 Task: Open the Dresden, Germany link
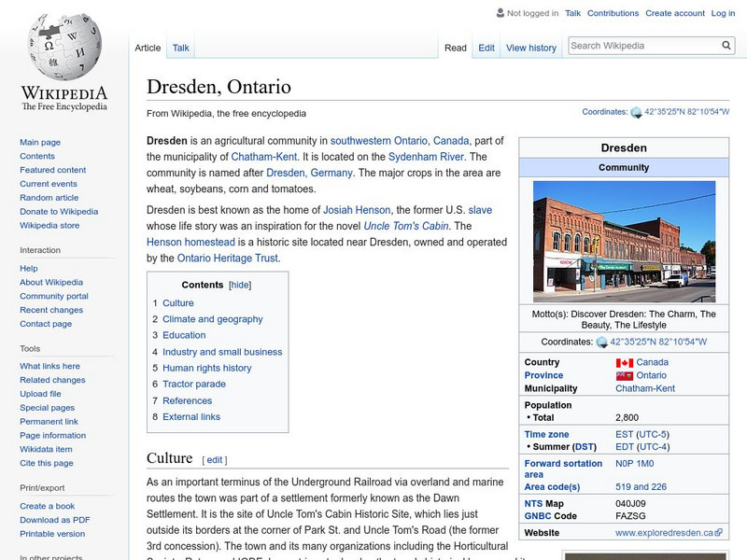point(309,173)
